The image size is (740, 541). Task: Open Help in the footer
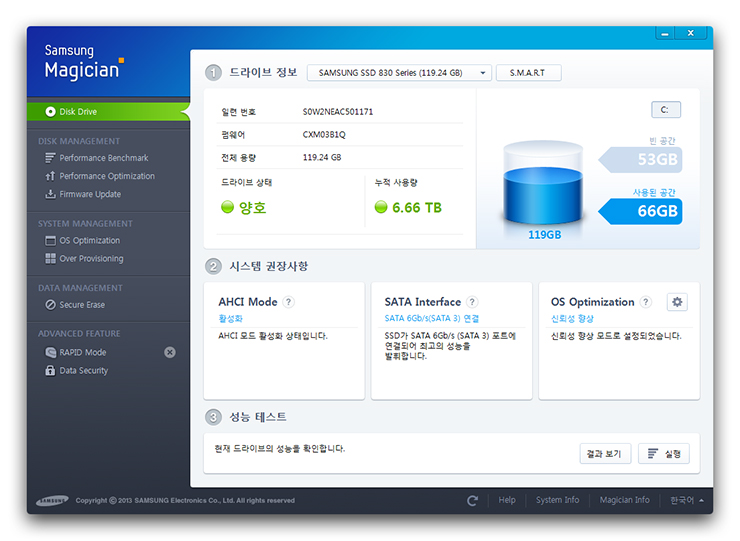(x=507, y=500)
